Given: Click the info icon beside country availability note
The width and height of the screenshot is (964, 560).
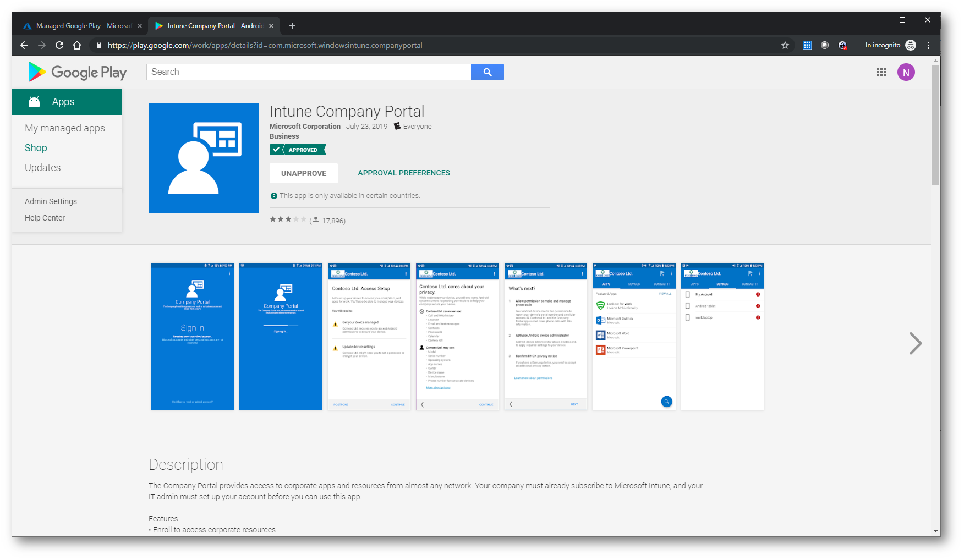Looking at the screenshot, I should [x=274, y=196].
